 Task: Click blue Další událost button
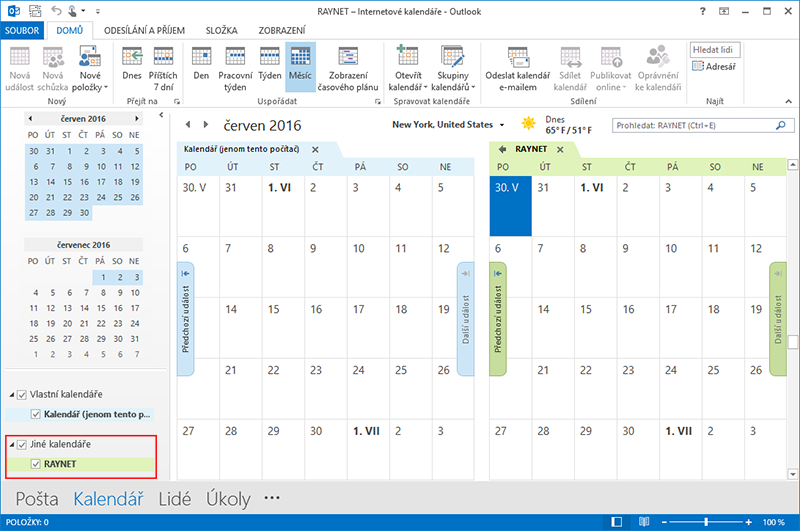click(465, 319)
